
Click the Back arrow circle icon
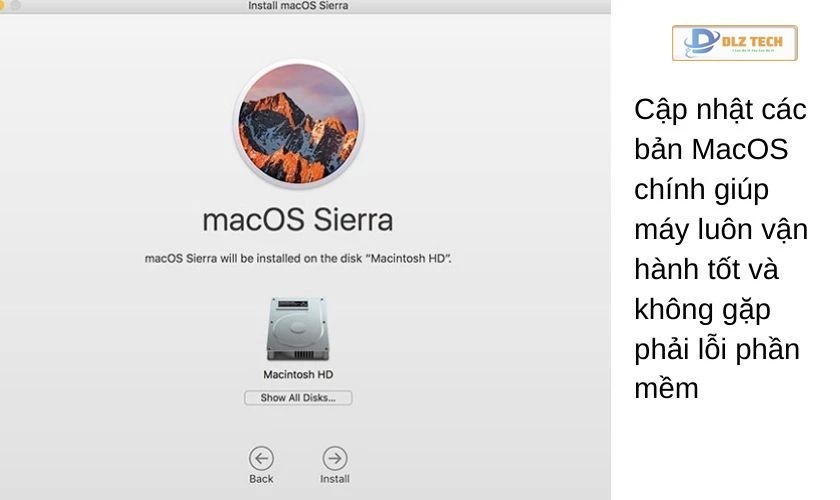(x=261, y=459)
